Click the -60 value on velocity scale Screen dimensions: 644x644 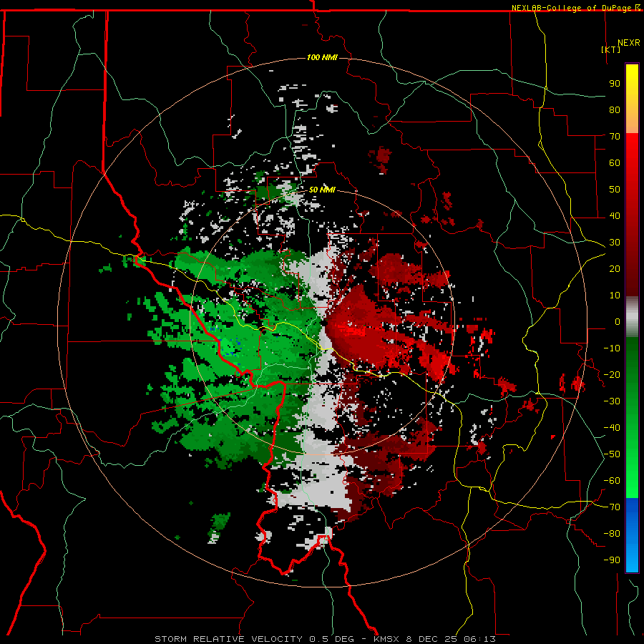pyautogui.click(x=612, y=481)
